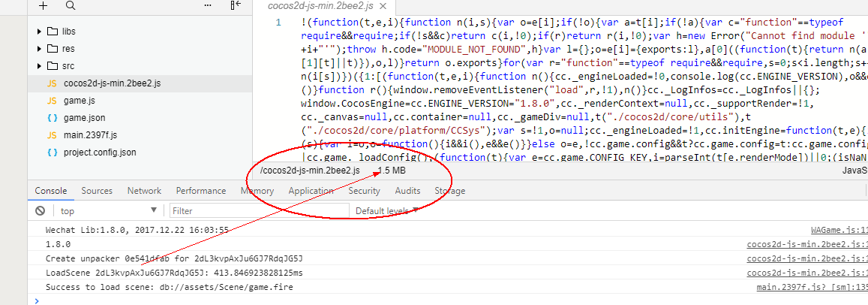
Task: Open the top context dropdown
Action: (x=109, y=211)
